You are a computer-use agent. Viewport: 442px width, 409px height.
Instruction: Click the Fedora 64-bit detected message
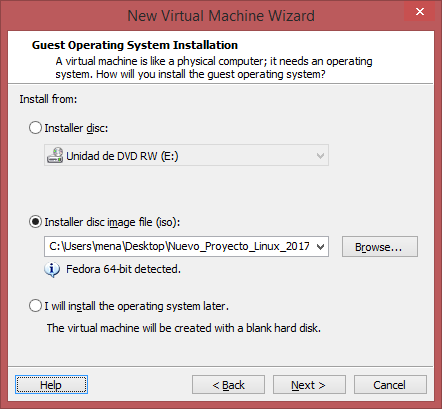pos(123,269)
